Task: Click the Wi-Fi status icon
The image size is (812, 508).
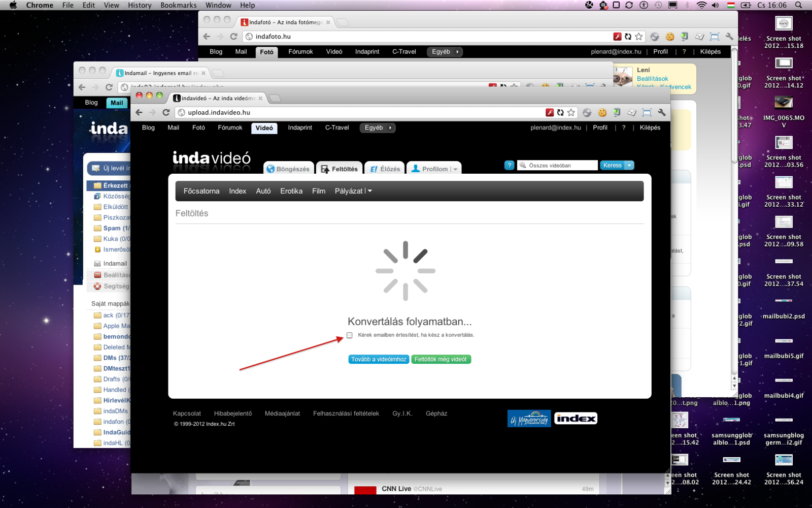Action: 701,5
